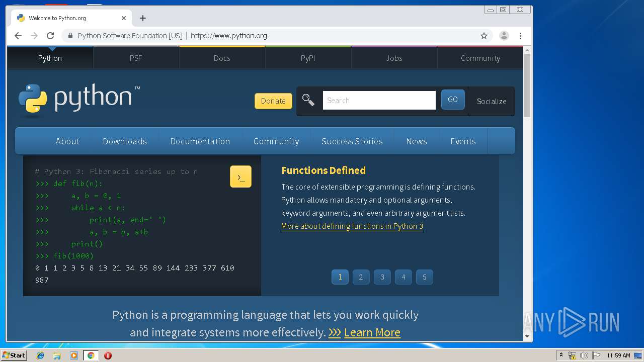Open a new tab with plus icon
644x362 pixels.
[x=143, y=18]
